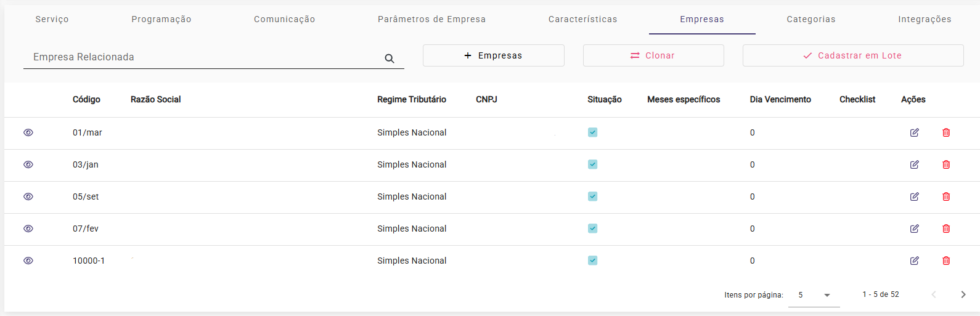View details of company 01/mar eye icon
This screenshot has height=316, width=980.
tap(28, 132)
